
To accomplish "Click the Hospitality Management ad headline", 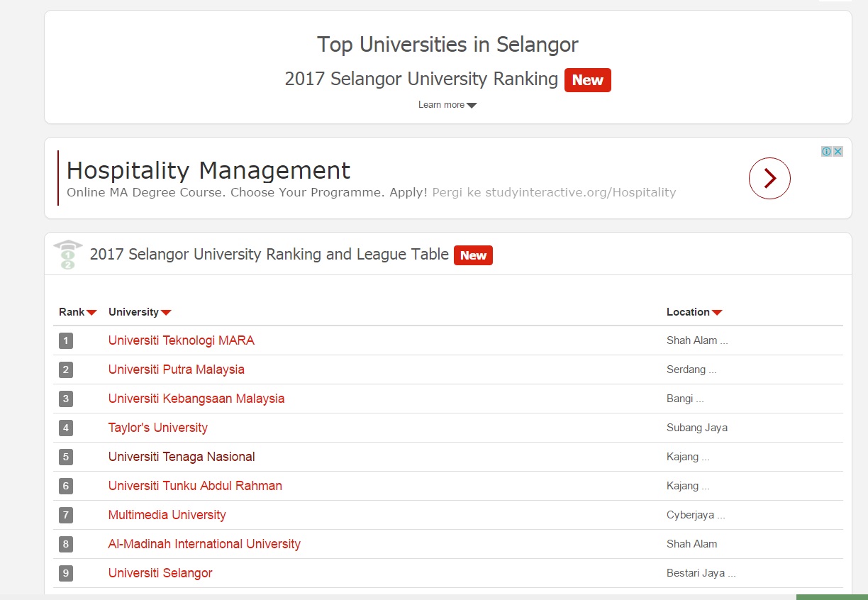I will click(208, 170).
